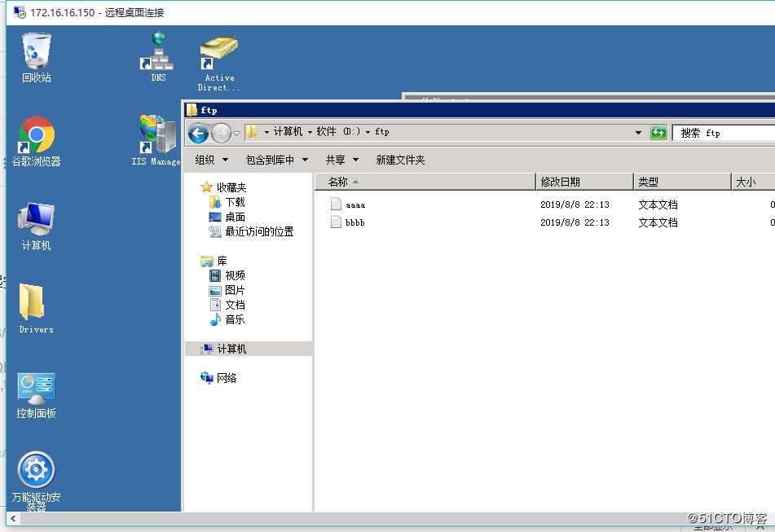Select 最近访问的位置 in navigation pane

pyautogui.click(x=251, y=231)
